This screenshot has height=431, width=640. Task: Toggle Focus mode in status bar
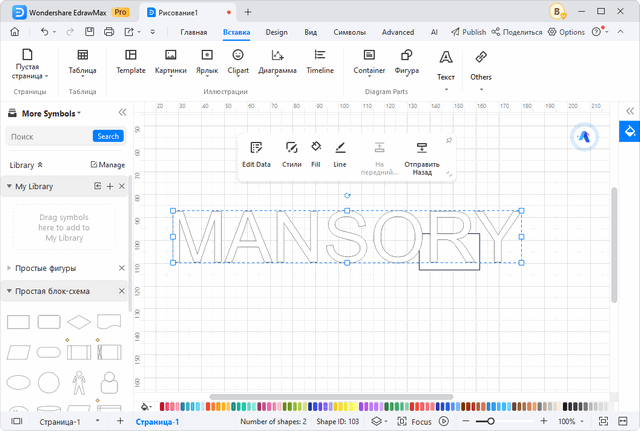[415, 422]
